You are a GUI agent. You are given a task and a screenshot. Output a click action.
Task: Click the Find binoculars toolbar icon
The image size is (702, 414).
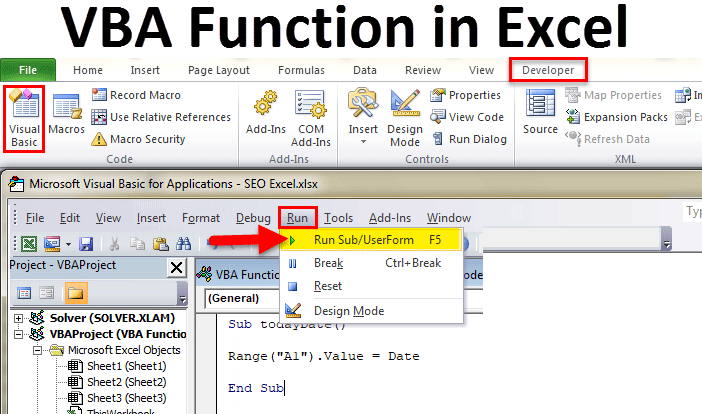tap(183, 244)
